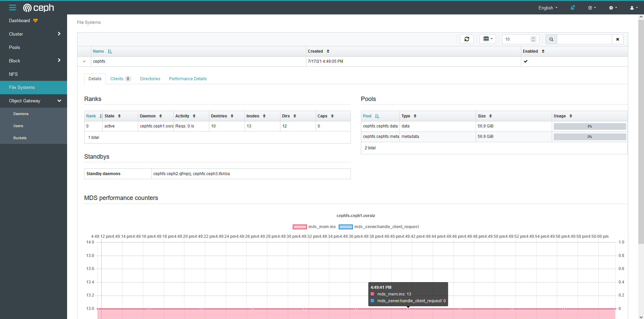Collapse the cephfs row details
The width and height of the screenshot is (644, 319).
tap(84, 61)
